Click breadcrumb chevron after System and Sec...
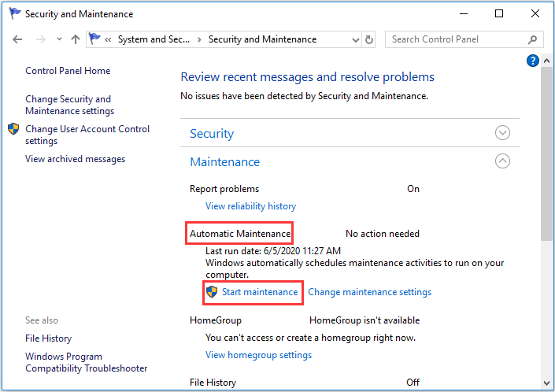 coord(199,39)
